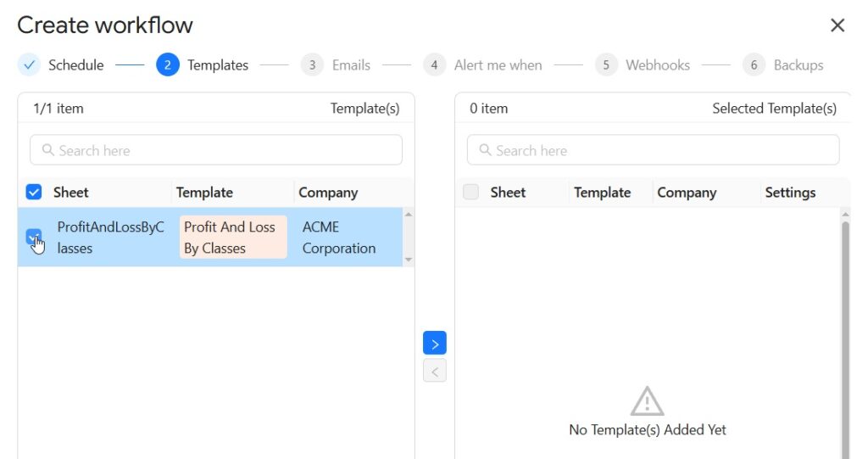
Task: Click the left arrow remove button
Action: click(x=434, y=371)
